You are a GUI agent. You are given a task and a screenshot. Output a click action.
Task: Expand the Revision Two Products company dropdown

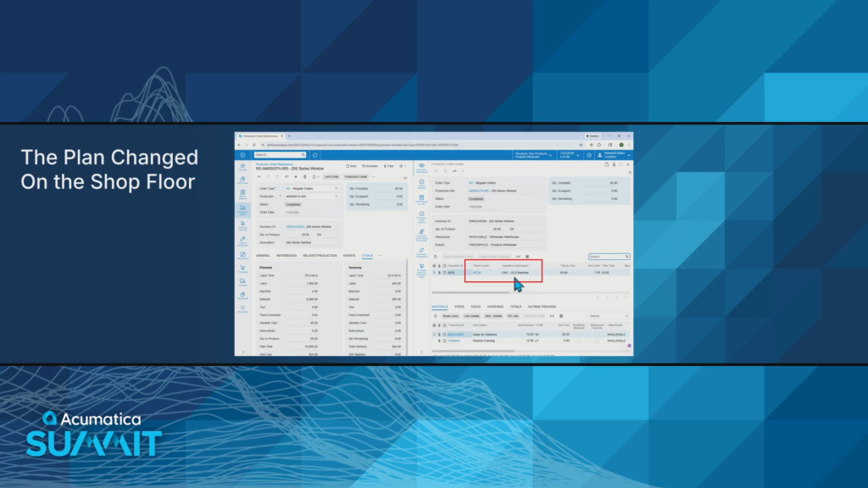pyautogui.click(x=532, y=155)
